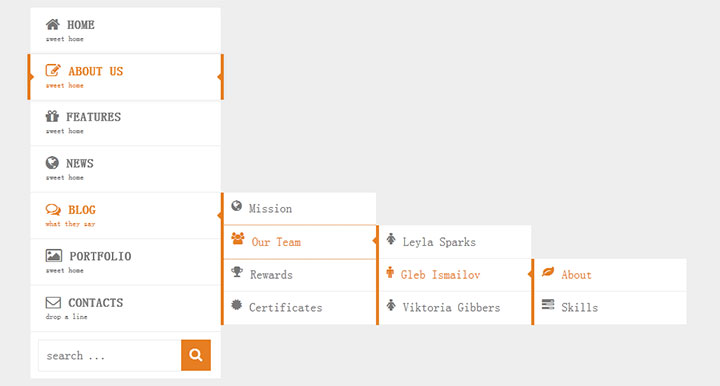Click into the search text field

tap(110, 355)
